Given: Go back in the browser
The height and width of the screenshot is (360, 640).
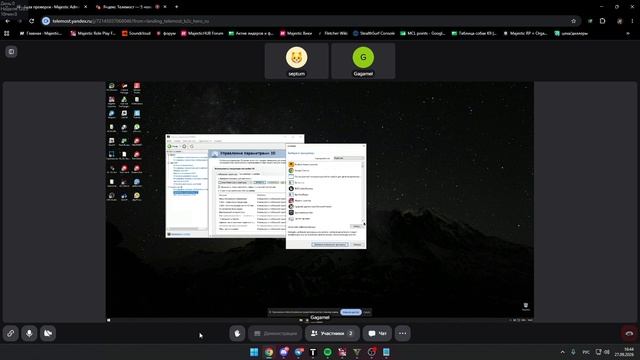Looking at the screenshot, I should 8,21.
